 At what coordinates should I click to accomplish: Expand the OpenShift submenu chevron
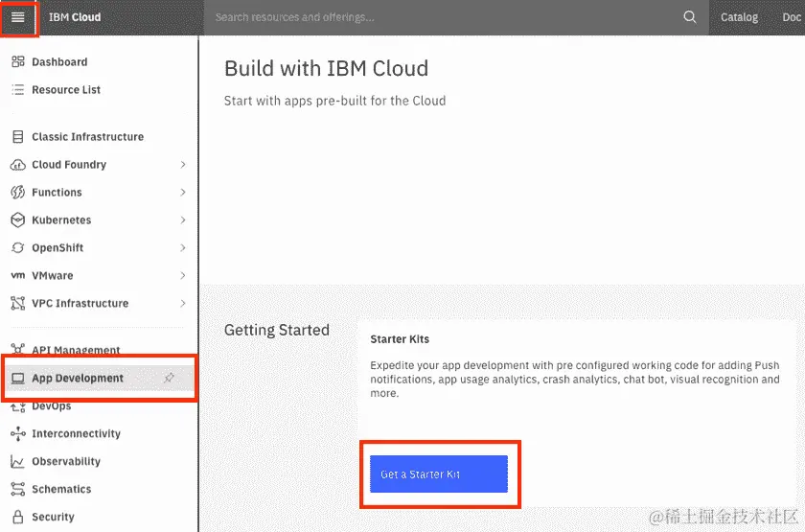183,248
